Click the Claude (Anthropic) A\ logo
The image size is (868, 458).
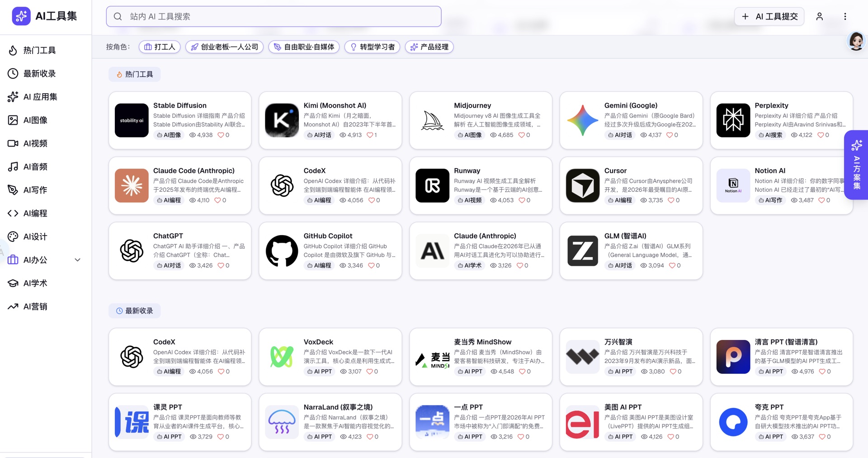click(x=432, y=250)
